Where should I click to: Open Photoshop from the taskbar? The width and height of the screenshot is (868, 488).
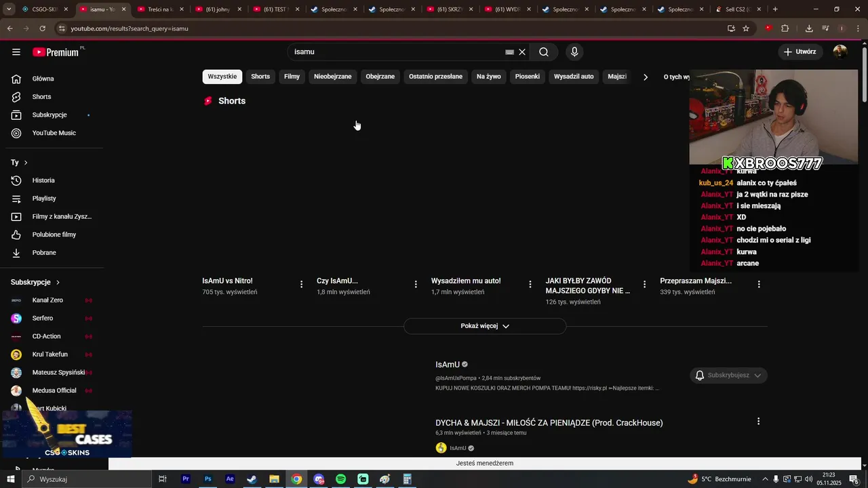(208, 479)
